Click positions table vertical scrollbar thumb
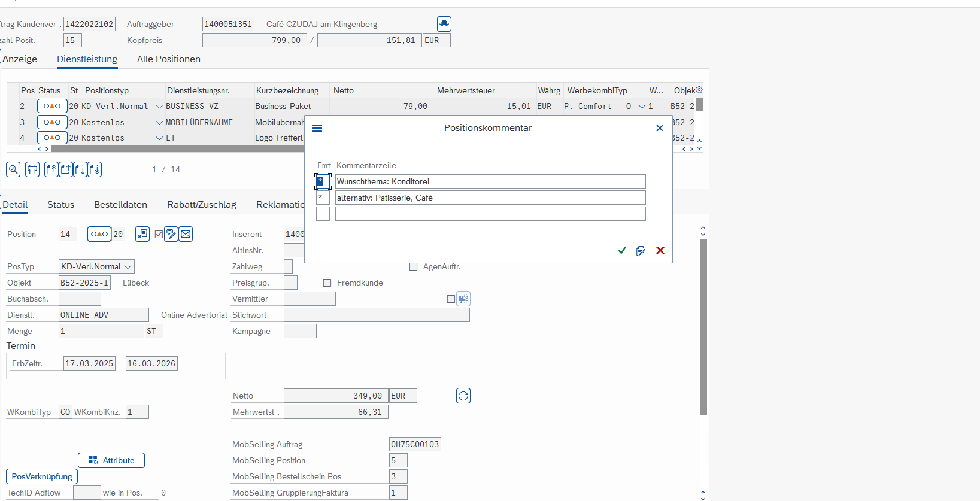 pos(699,105)
